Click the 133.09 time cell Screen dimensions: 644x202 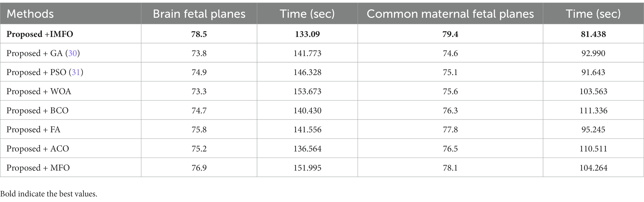click(307, 34)
